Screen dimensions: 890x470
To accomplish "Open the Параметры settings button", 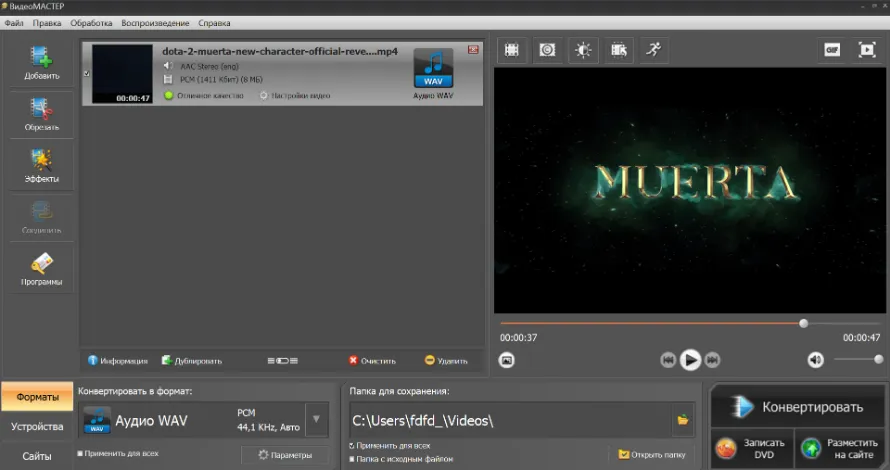I will pos(285,455).
